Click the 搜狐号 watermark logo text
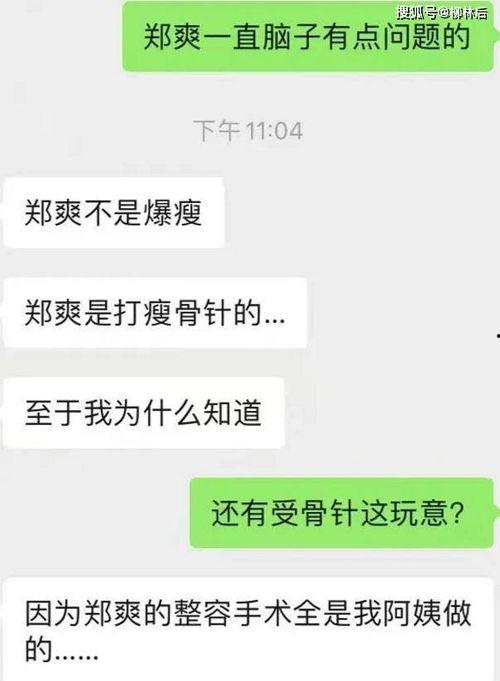The height and width of the screenshot is (681, 500). click(417, 13)
